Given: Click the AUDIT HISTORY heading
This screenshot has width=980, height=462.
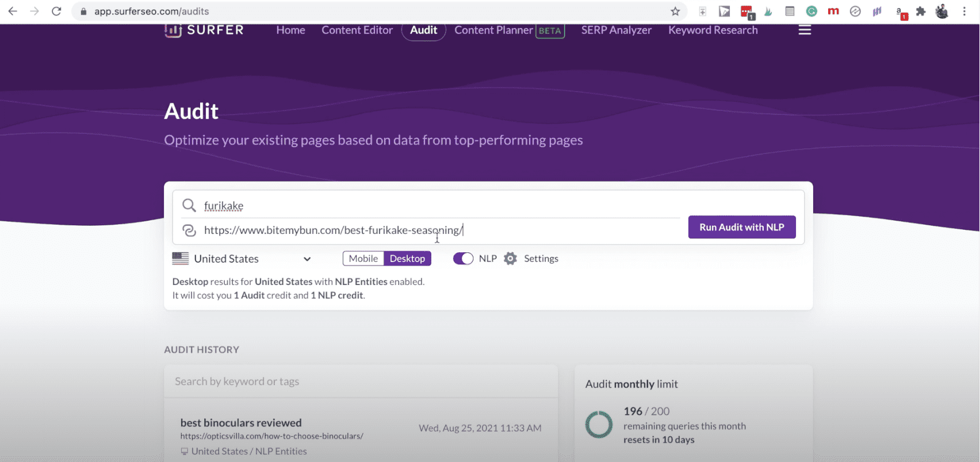Looking at the screenshot, I should pos(201,349).
